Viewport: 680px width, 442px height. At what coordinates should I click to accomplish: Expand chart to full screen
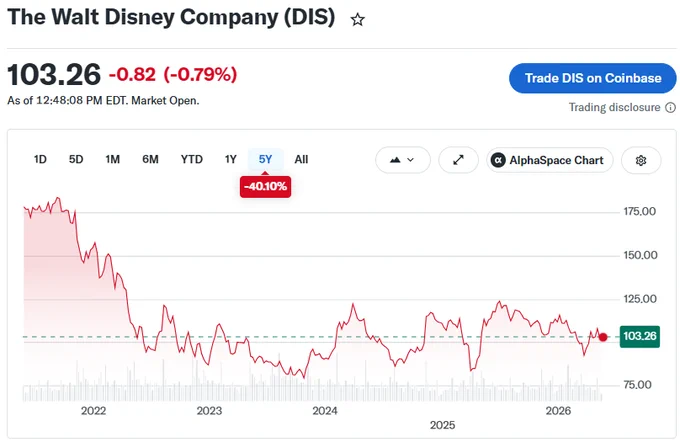(458, 160)
